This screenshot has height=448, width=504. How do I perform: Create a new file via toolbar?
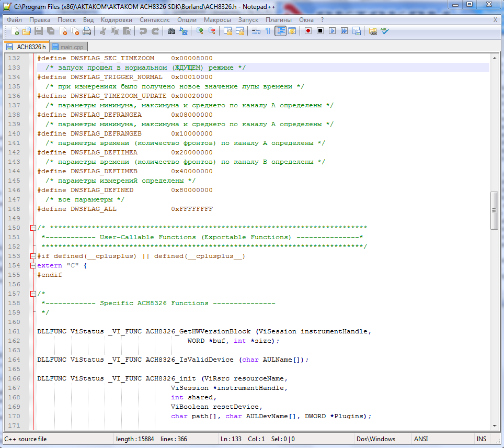pyautogui.click(x=15, y=31)
